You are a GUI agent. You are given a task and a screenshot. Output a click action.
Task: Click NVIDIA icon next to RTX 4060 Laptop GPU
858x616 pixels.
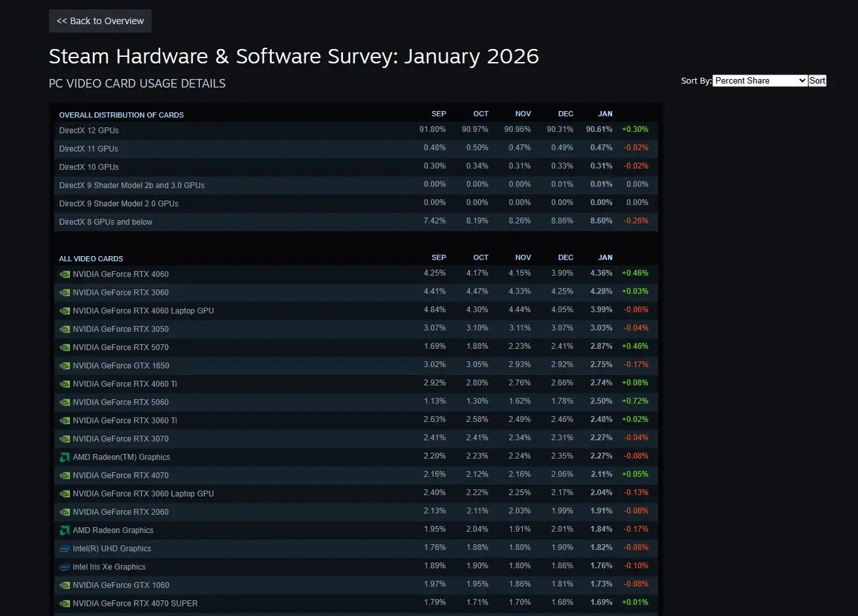(x=65, y=311)
